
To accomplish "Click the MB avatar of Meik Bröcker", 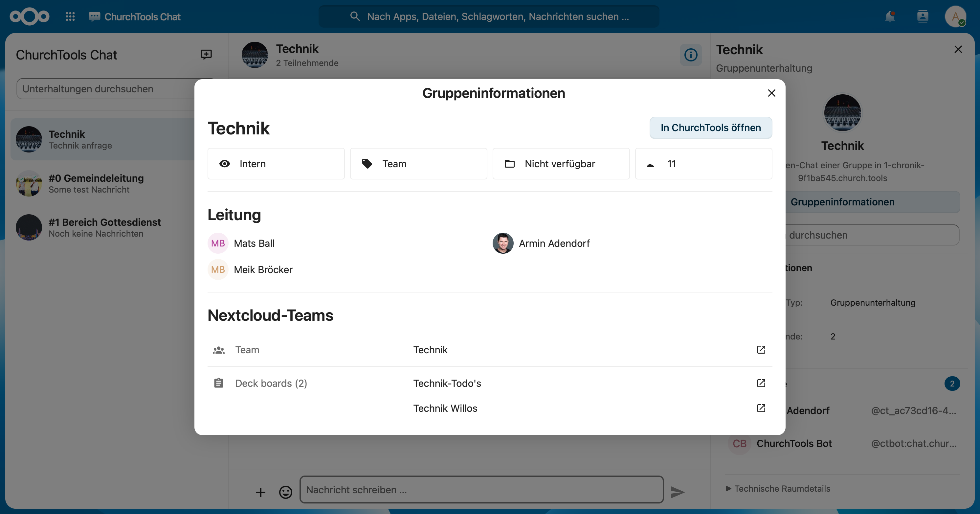I will pyautogui.click(x=218, y=269).
